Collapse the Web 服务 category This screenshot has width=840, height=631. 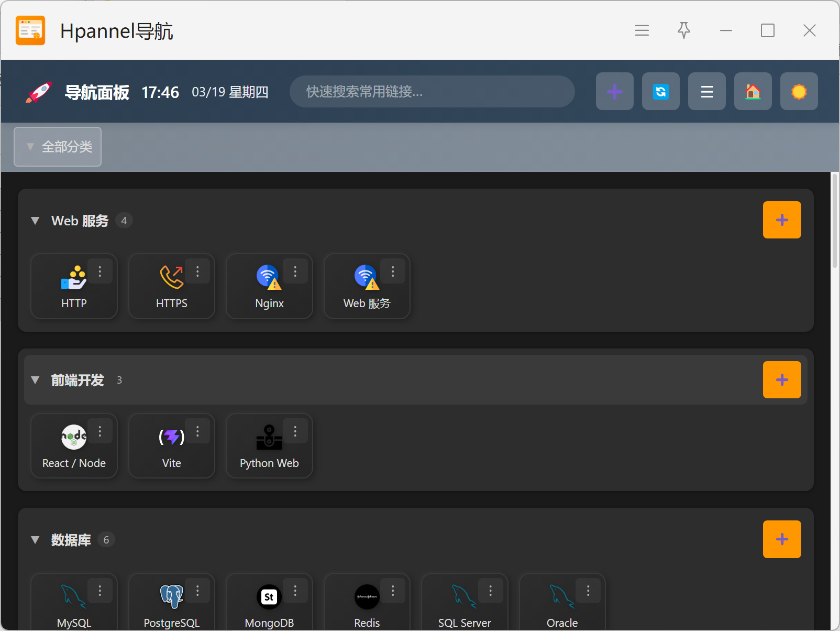pyautogui.click(x=36, y=221)
